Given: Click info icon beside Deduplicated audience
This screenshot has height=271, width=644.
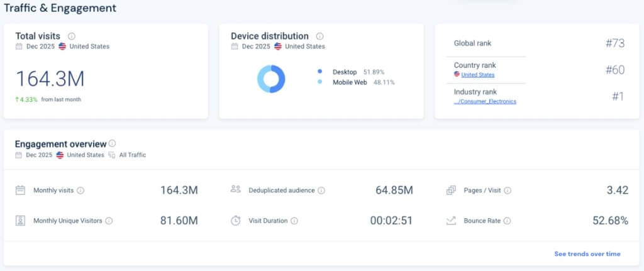Looking at the screenshot, I should (x=321, y=191).
